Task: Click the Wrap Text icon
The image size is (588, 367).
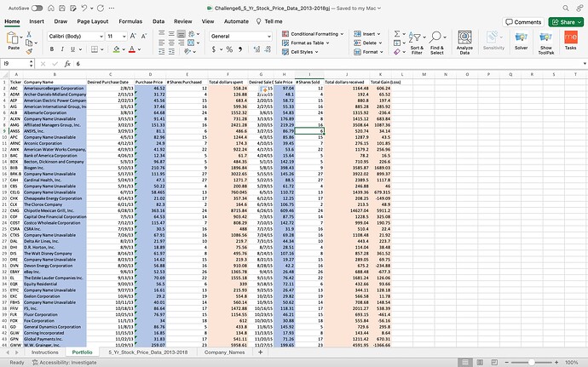Action: pos(191,34)
